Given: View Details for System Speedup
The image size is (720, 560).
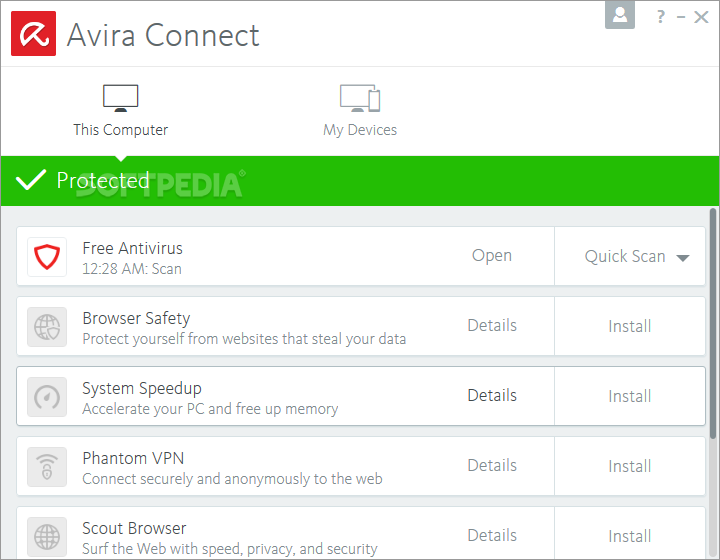Looking at the screenshot, I should 492,396.
